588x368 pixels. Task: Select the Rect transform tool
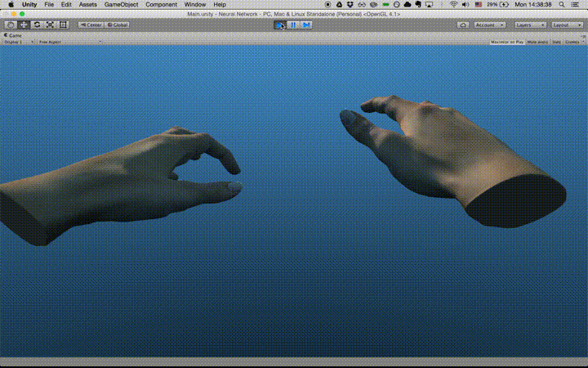point(63,25)
